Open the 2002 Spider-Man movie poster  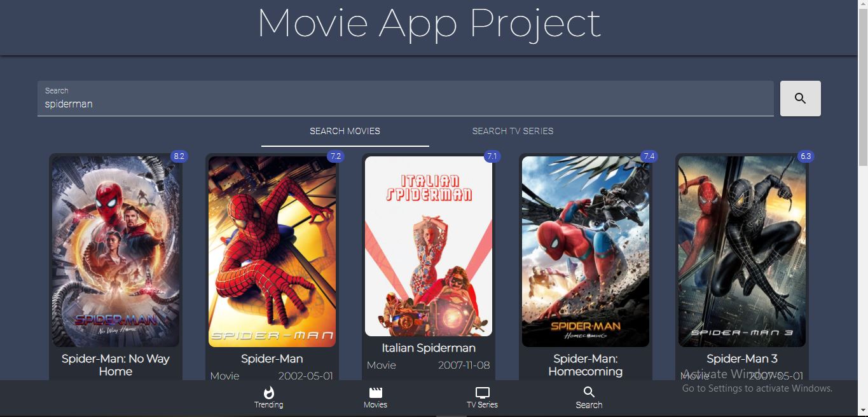[x=272, y=251]
